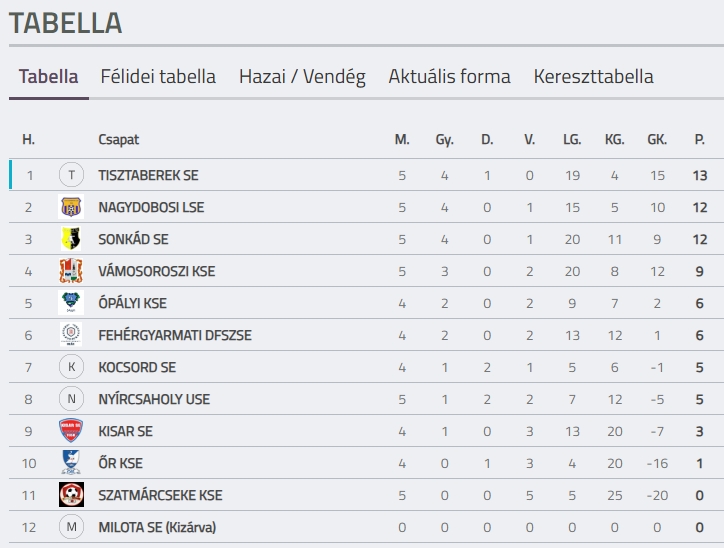Click the Őr KSE club crest
Viewport: 724px width, 548px height.
(x=71, y=463)
